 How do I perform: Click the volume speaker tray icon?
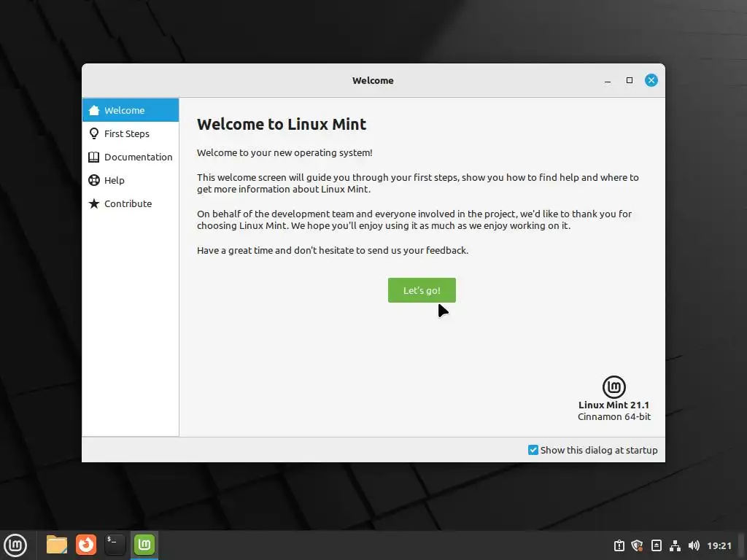[694, 545]
